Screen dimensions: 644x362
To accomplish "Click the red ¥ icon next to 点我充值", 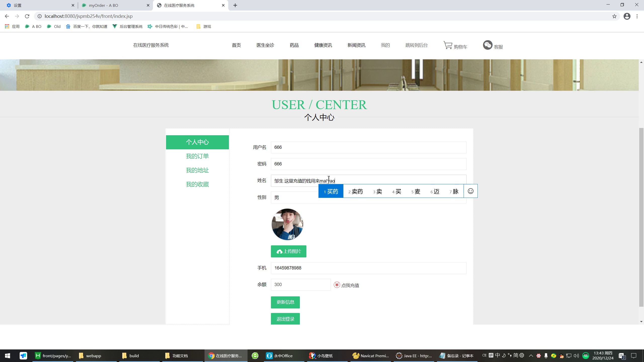I will (x=336, y=285).
